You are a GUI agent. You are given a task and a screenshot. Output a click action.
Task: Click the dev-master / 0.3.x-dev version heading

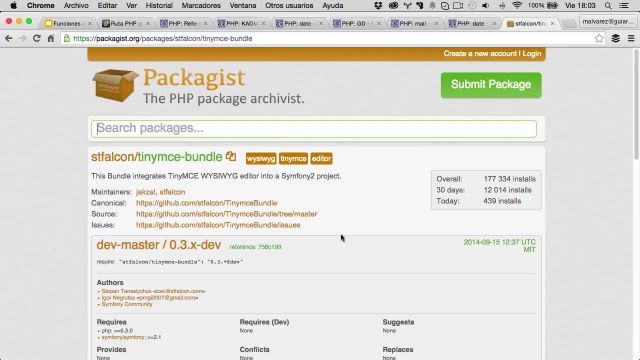[x=159, y=245]
